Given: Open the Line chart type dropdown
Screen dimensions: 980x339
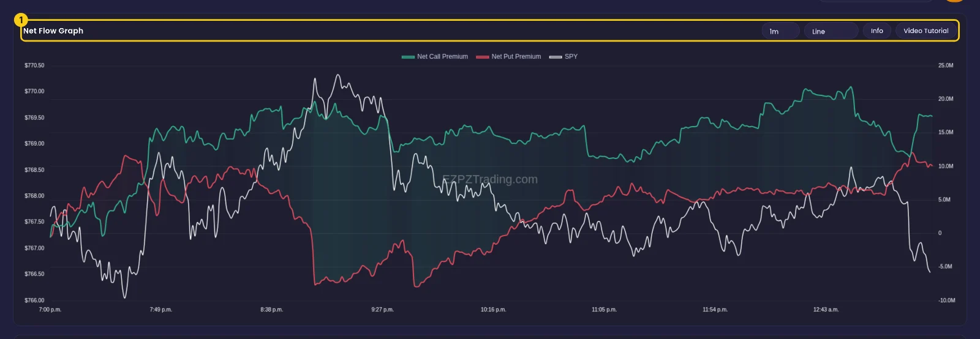Looking at the screenshot, I should point(831,31).
